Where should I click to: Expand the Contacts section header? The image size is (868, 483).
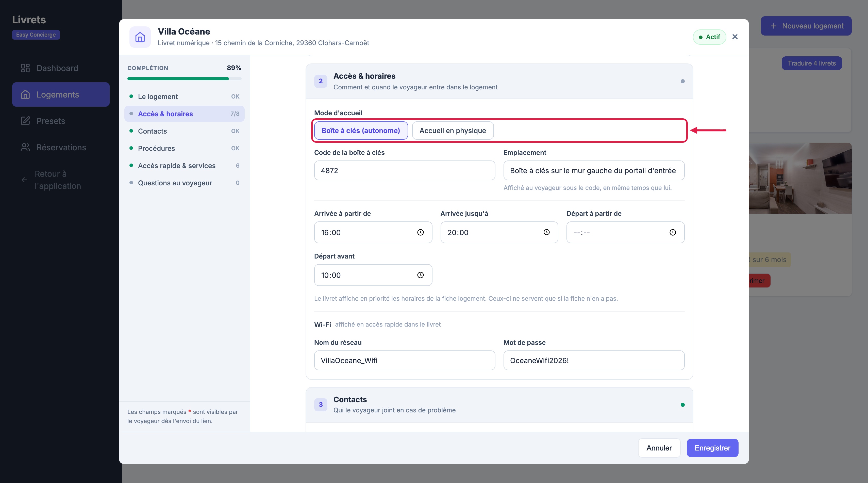[499, 405]
